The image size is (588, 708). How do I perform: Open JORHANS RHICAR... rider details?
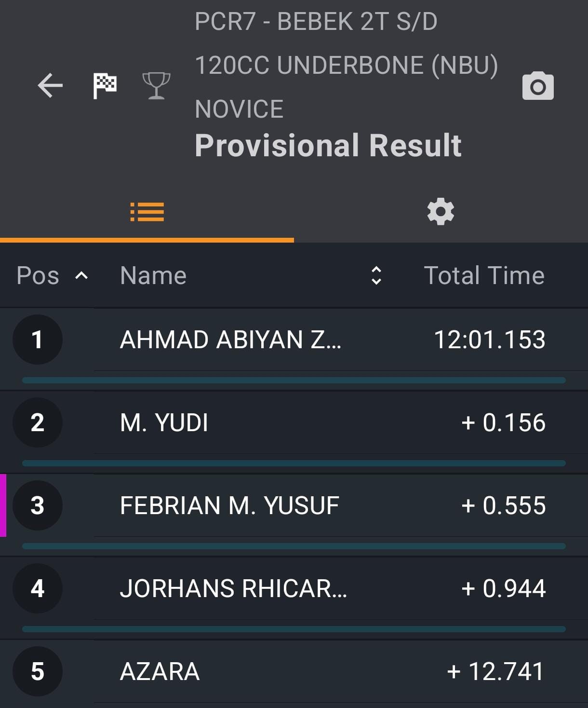point(294,588)
